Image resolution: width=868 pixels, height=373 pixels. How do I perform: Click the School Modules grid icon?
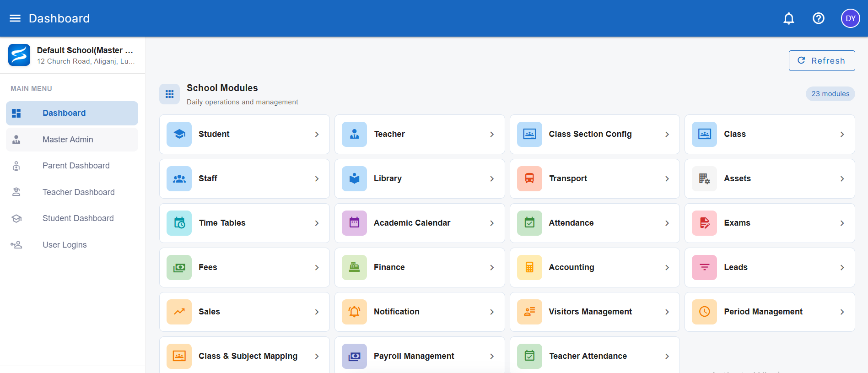coord(169,94)
